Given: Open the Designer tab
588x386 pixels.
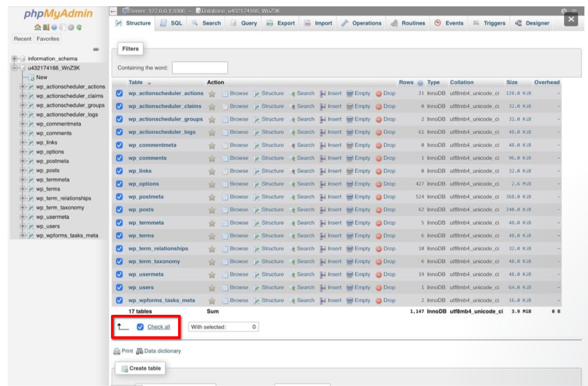Looking at the screenshot, I should pos(532,23).
